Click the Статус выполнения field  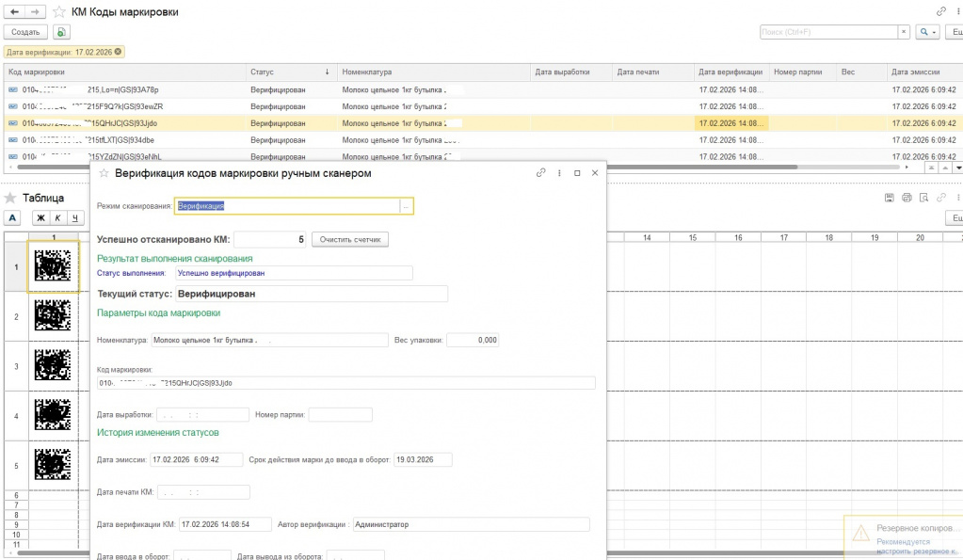pos(294,273)
